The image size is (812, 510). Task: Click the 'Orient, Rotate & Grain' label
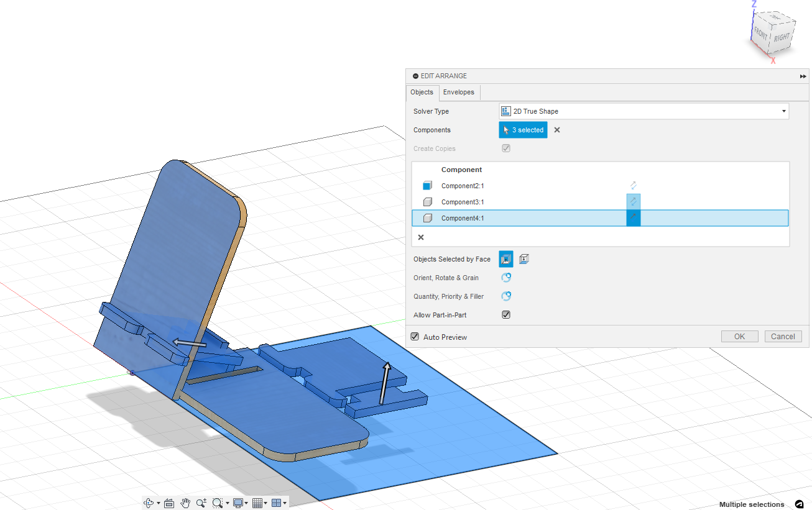tap(446, 278)
